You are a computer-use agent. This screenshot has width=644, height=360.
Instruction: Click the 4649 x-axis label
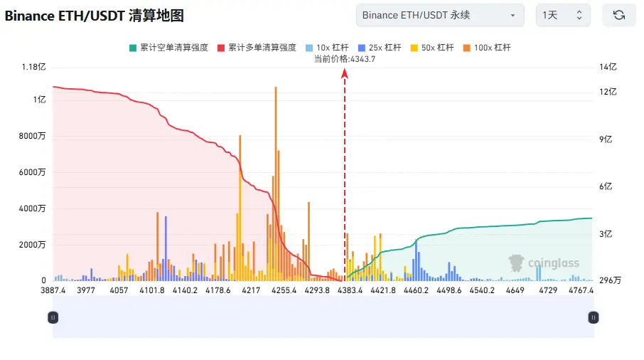tap(515, 290)
